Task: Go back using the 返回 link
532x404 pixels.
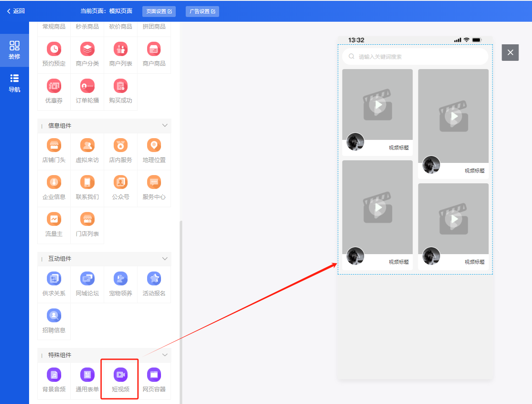Action: pos(16,11)
